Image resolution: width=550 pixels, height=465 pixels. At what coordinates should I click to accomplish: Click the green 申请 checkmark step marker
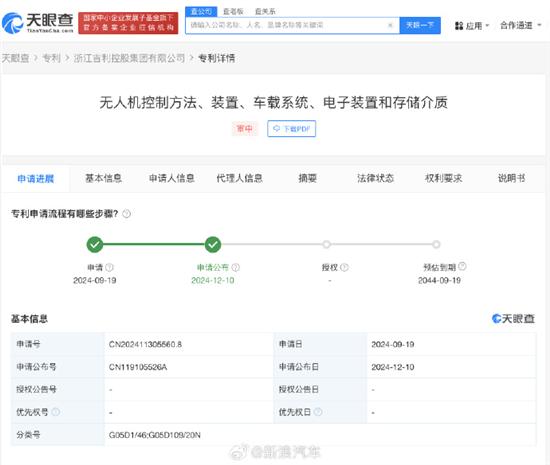95,244
